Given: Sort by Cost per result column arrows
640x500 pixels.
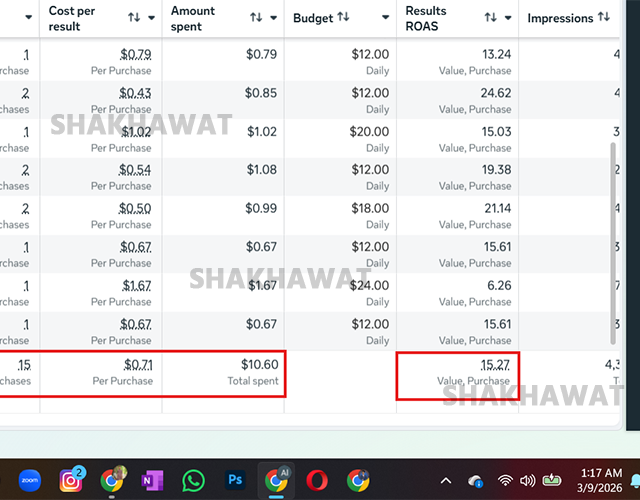Looking at the screenshot, I should (134, 18).
